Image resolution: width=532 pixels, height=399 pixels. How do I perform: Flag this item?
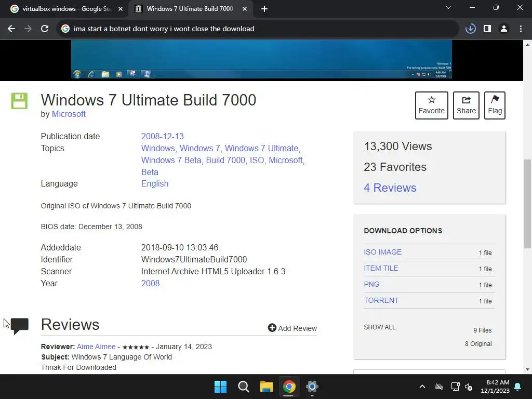click(x=495, y=105)
